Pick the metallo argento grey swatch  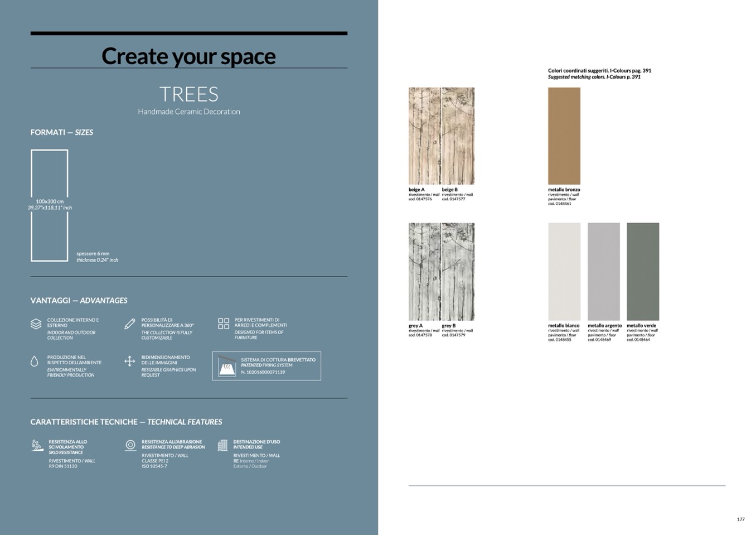603,271
